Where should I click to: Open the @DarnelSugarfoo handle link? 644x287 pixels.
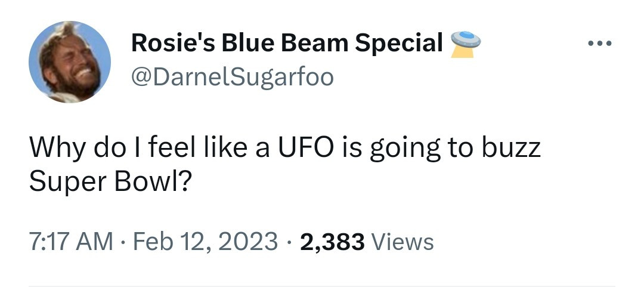(x=232, y=77)
